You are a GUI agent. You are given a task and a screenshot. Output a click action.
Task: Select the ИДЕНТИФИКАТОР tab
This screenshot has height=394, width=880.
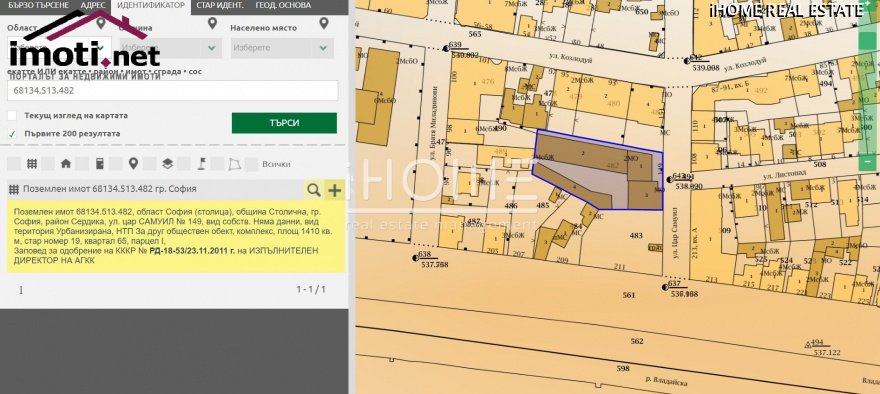point(150,6)
